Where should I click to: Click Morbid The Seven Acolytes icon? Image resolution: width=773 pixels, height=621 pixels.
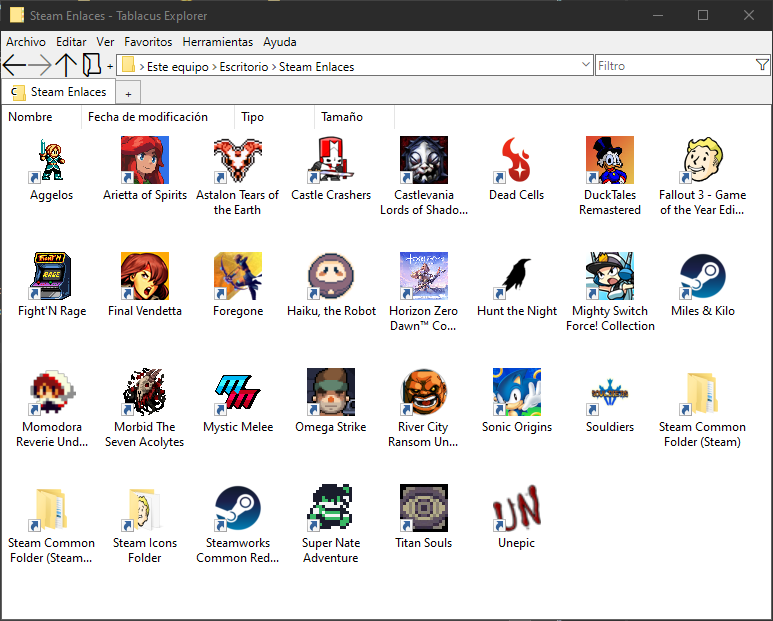click(145, 392)
